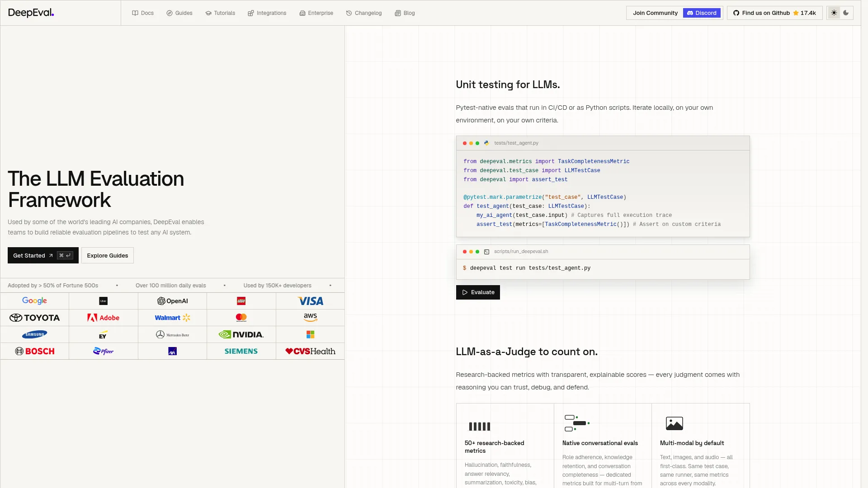Open the DeepEval home logo

[31, 13]
